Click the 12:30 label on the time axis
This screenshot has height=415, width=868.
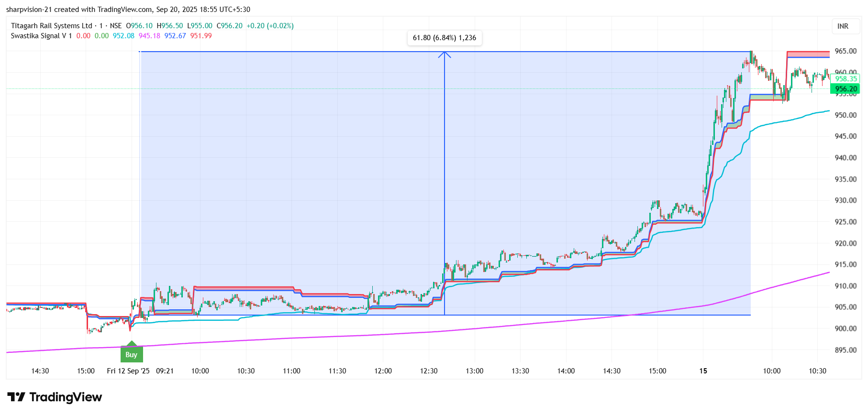[x=429, y=371]
